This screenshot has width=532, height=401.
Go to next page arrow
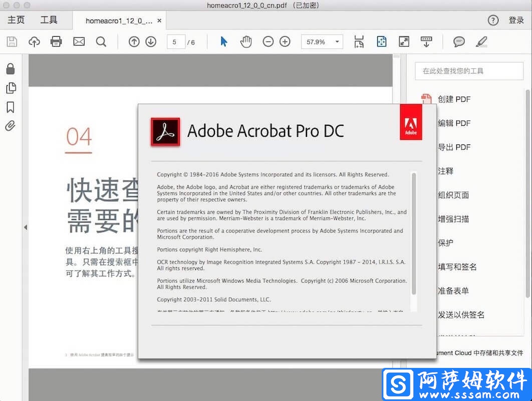tap(151, 42)
